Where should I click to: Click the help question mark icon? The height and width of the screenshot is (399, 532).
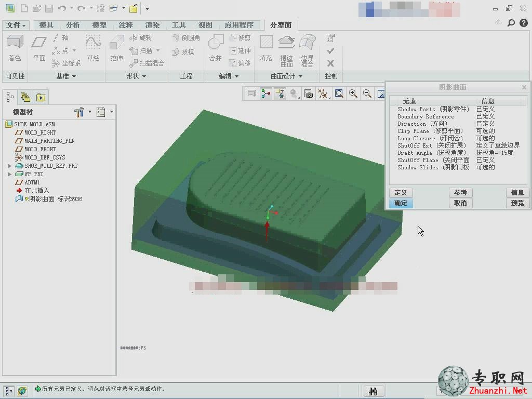[524, 23]
